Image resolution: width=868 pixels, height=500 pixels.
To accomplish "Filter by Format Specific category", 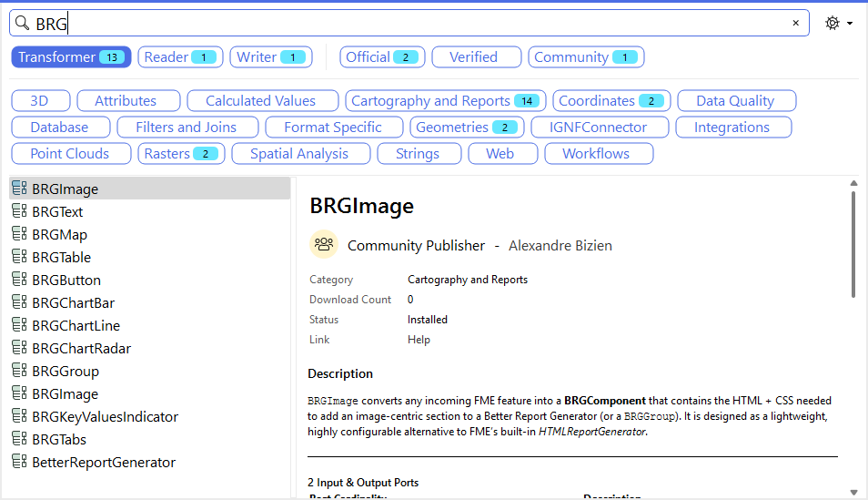I will point(334,127).
